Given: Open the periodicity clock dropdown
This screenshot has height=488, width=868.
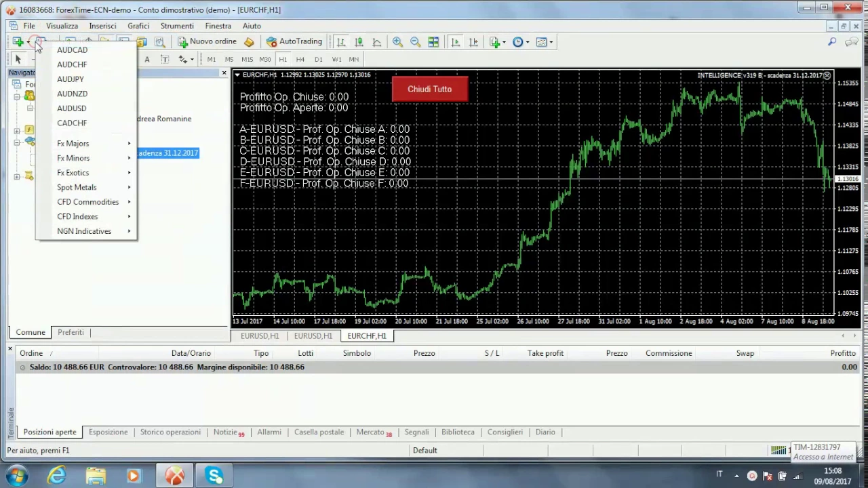Looking at the screenshot, I should [521, 42].
